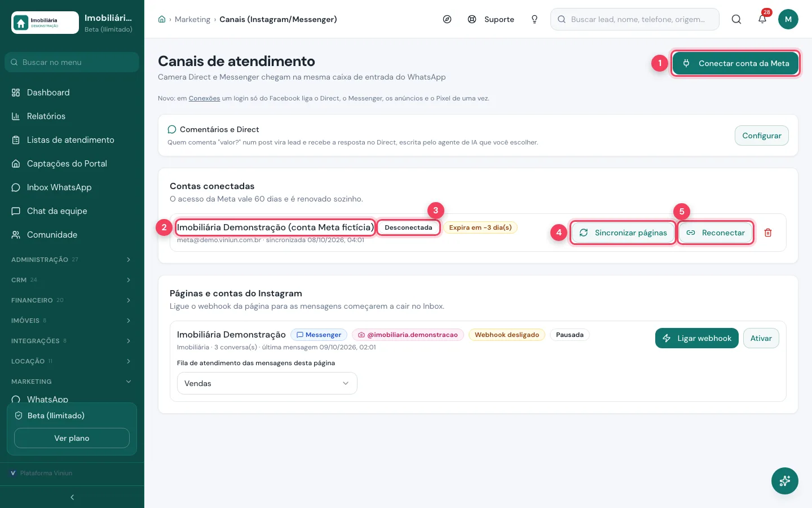The image size is (812, 508).
Task: Go to Relatórios in sidebar
Action: pos(72,116)
